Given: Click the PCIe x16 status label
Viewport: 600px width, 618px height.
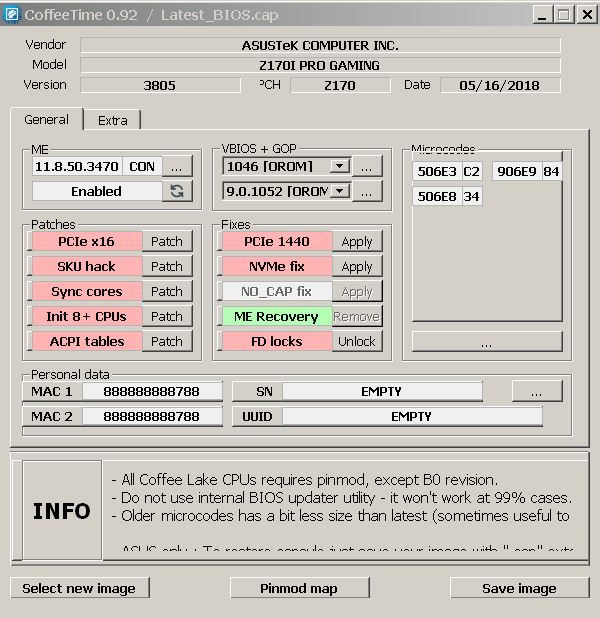Looking at the screenshot, I should point(87,241).
